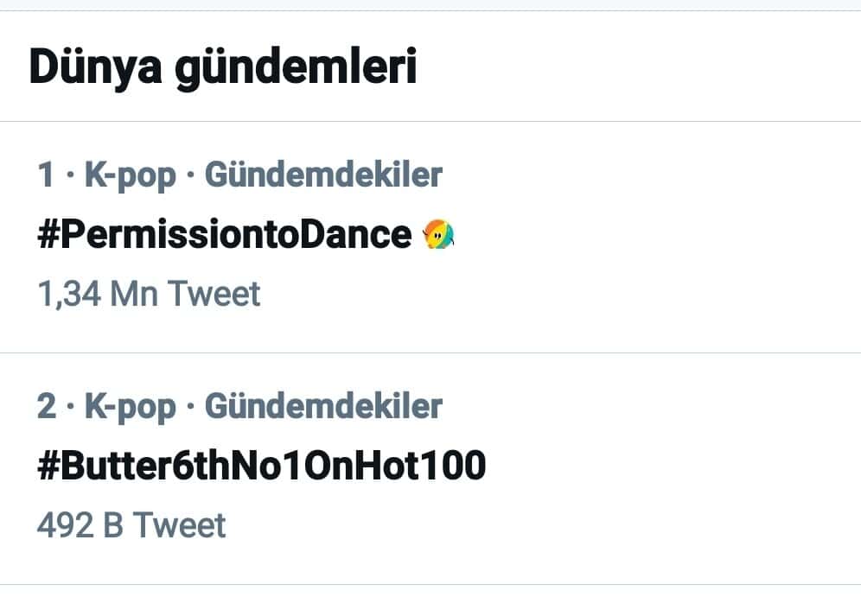The width and height of the screenshot is (861, 616).
Task: Select the "492 B Tweet" count
Action: point(131,525)
